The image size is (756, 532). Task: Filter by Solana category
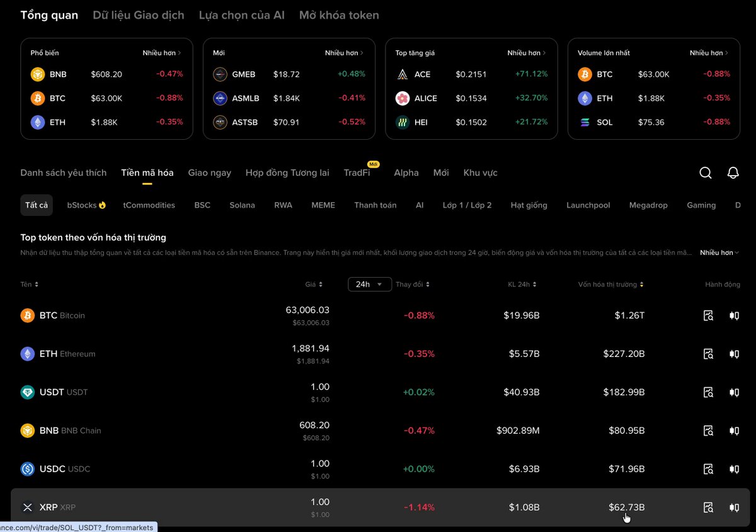243,205
